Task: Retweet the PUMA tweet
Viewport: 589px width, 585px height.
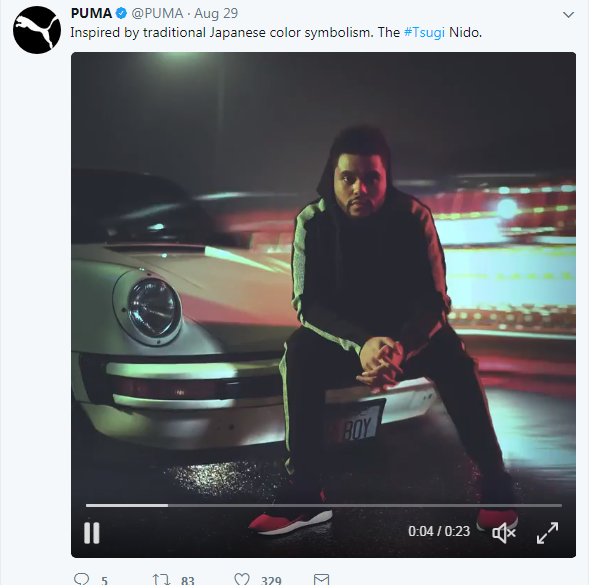Action: tap(161, 579)
